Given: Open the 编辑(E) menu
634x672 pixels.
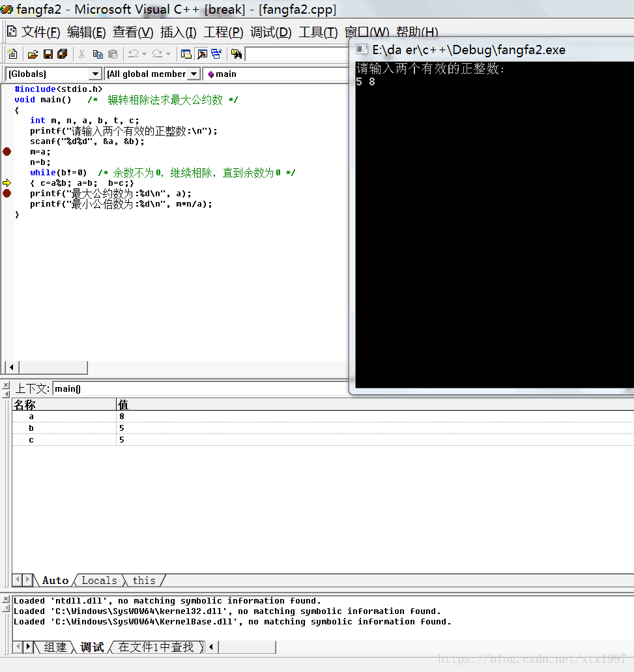Looking at the screenshot, I should 87,32.
